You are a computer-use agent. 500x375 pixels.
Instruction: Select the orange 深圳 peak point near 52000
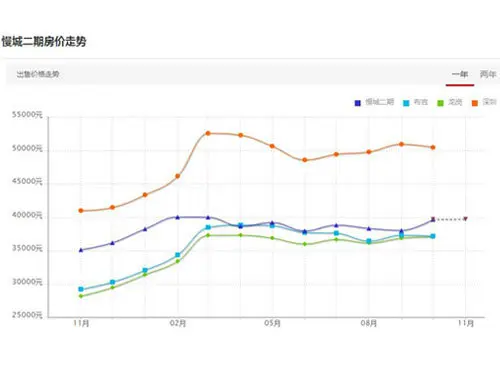click(208, 133)
